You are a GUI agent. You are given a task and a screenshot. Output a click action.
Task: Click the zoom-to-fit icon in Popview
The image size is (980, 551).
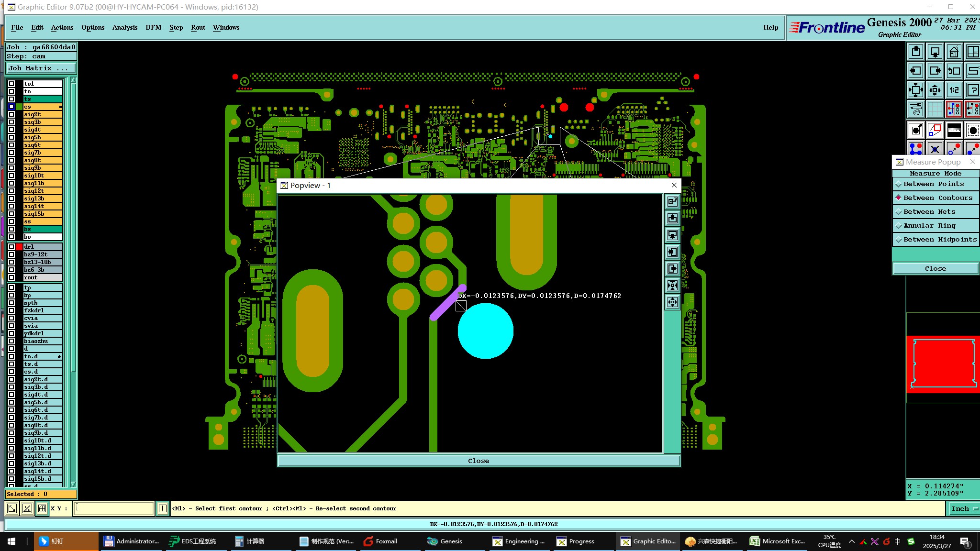pyautogui.click(x=672, y=286)
